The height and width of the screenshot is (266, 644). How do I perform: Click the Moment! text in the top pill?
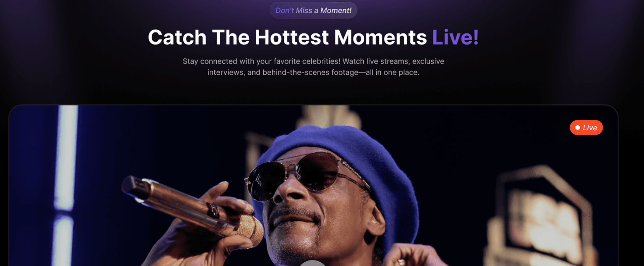[x=336, y=10]
